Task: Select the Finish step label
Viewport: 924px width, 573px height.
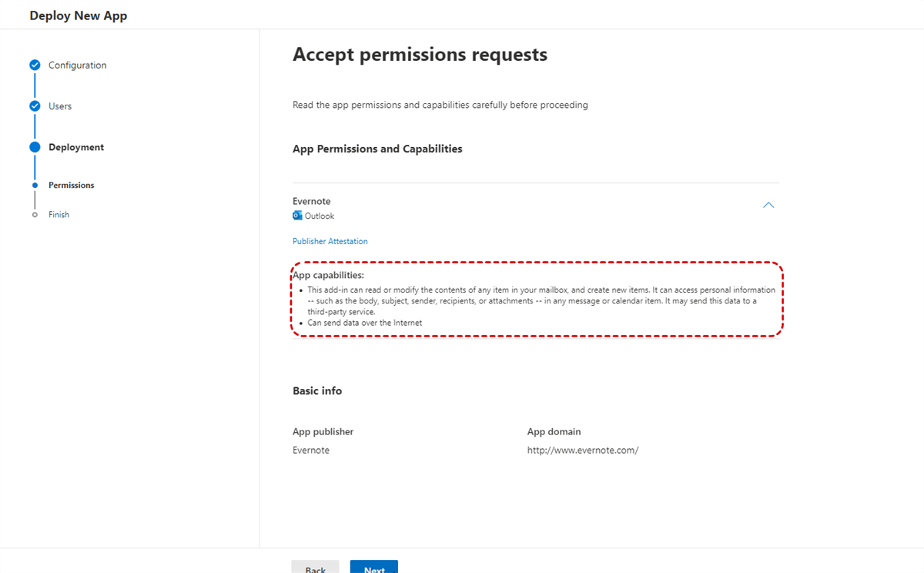Action: click(59, 215)
